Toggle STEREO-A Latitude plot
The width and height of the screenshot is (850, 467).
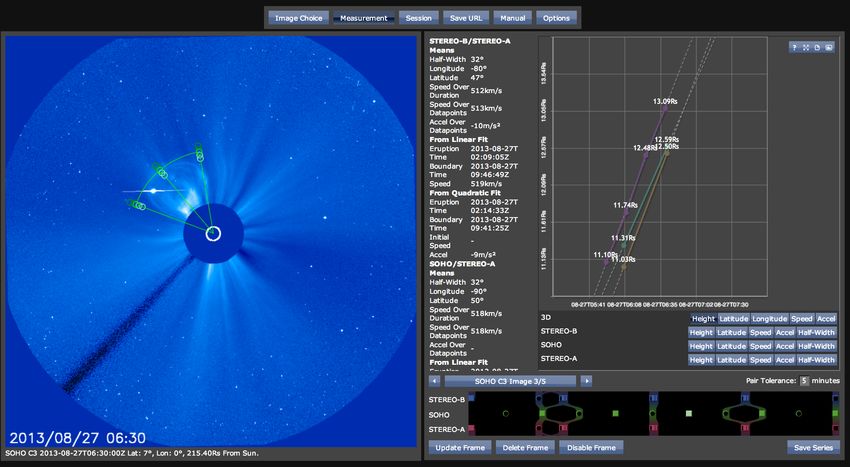point(731,360)
